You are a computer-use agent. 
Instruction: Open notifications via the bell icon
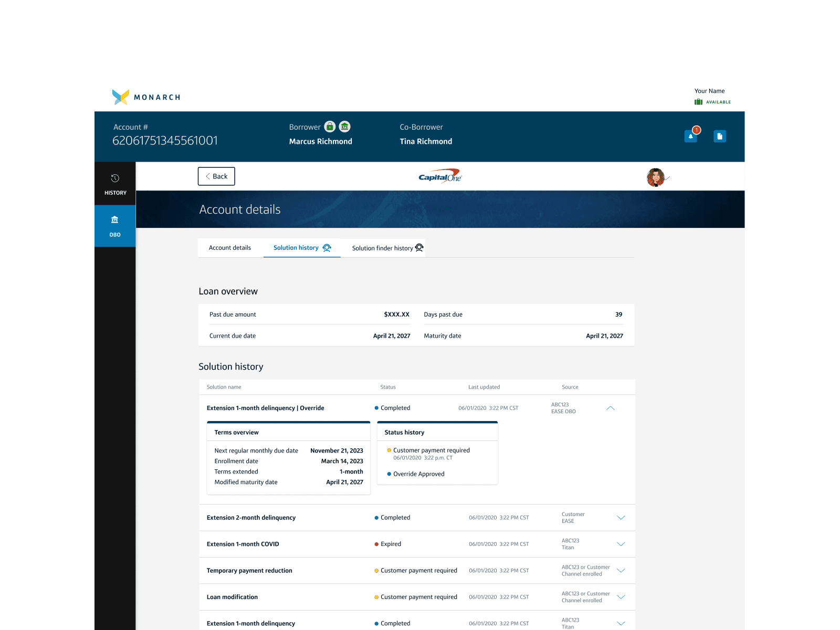click(690, 136)
